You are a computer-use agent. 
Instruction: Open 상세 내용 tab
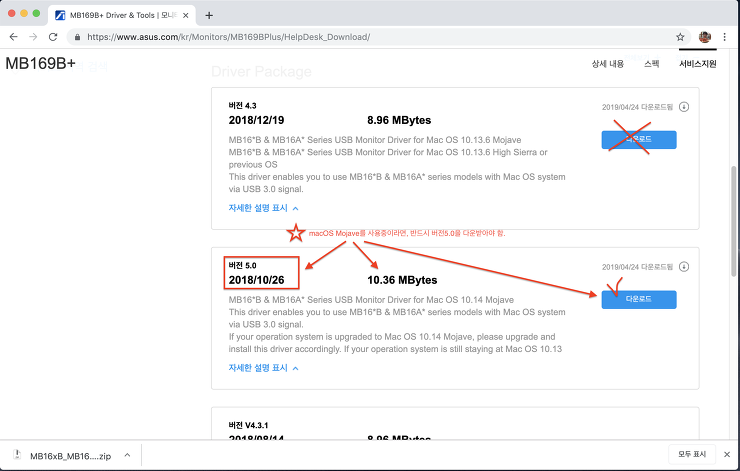pos(608,64)
